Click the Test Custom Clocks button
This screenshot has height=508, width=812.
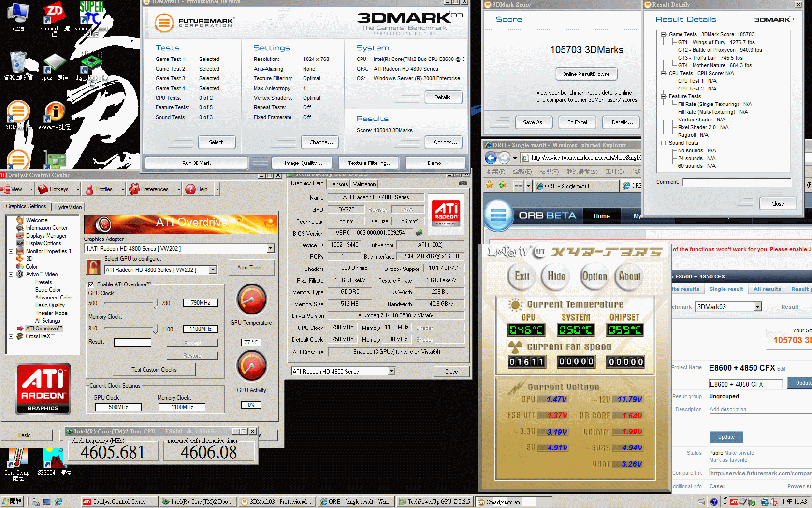pos(154,370)
